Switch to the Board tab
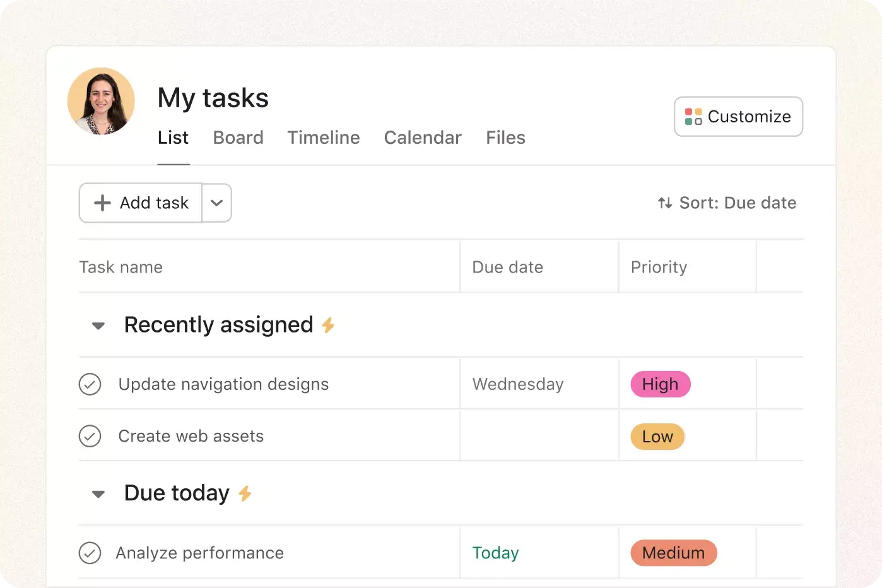Image resolution: width=882 pixels, height=588 pixels. tap(238, 138)
